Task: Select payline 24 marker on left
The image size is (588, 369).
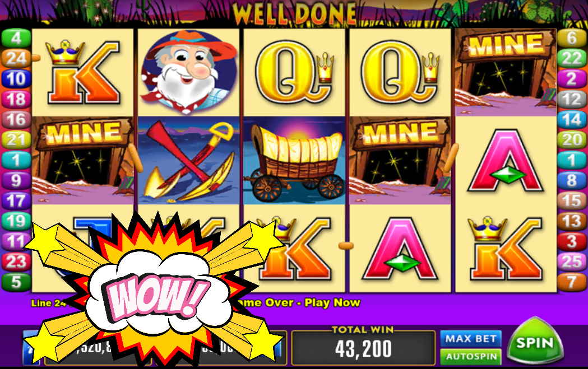Action: [x=16, y=58]
